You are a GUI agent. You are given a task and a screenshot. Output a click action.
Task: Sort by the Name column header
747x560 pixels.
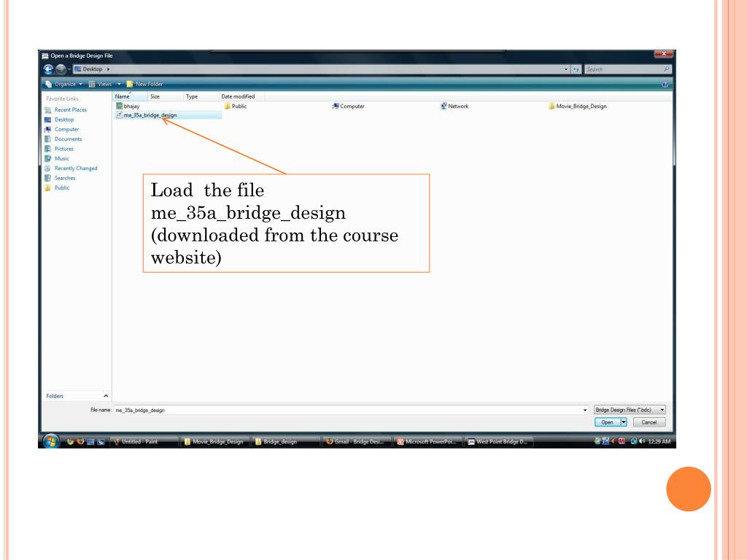pos(130,97)
